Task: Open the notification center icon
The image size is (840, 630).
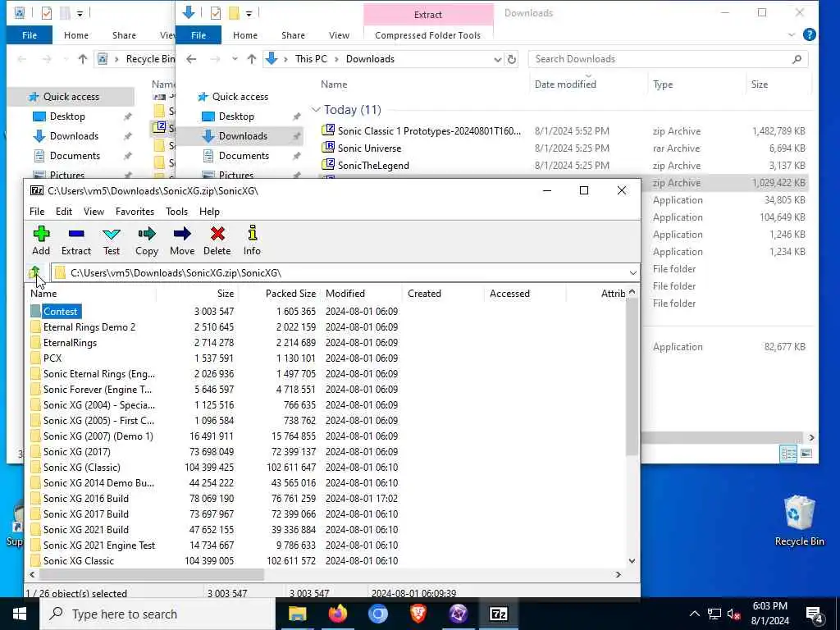Action: click(815, 614)
